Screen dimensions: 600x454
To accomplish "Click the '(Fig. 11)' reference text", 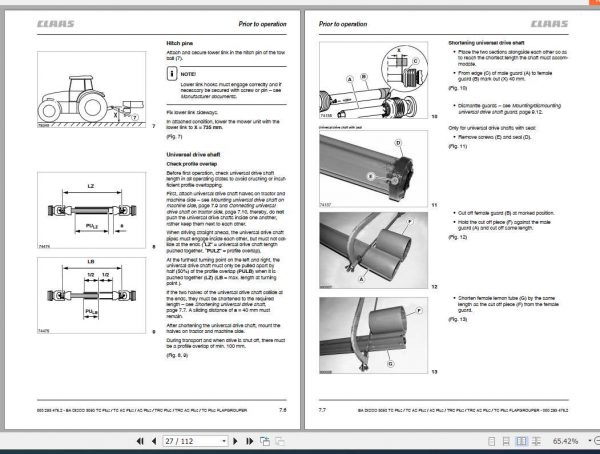I will 458,146.
